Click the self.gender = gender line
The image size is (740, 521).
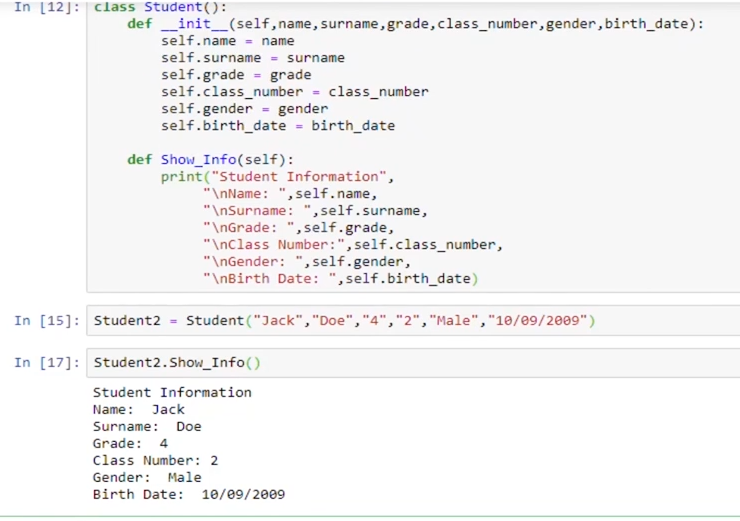(244, 109)
